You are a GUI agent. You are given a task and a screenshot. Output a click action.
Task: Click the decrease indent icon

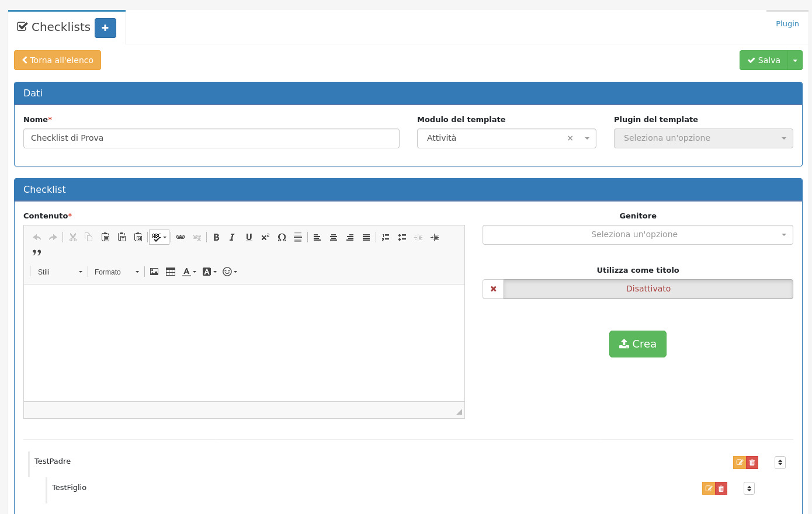[418, 237]
